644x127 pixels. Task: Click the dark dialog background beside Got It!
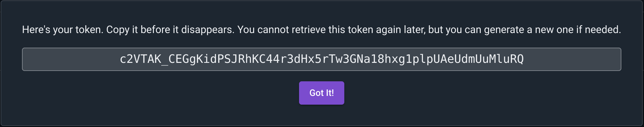coord(453,93)
